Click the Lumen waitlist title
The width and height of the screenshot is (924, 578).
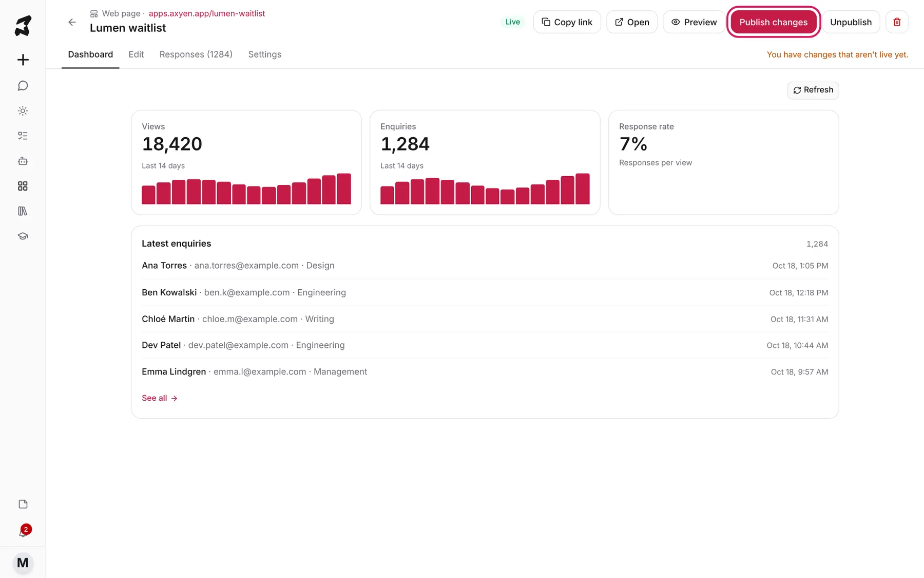128,28
